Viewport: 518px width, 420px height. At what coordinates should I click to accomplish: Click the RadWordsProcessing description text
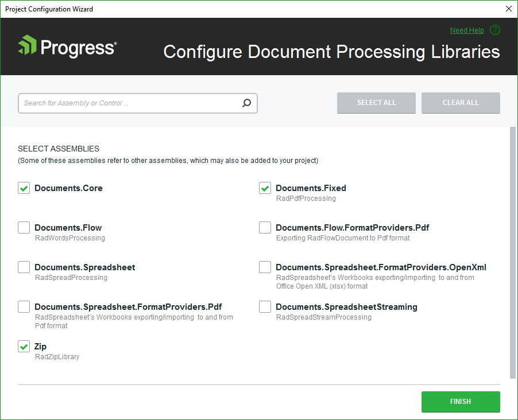[70, 238]
